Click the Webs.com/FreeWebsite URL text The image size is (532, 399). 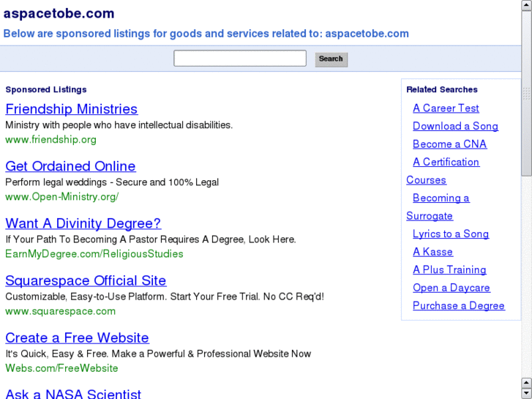[x=61, y=368]
